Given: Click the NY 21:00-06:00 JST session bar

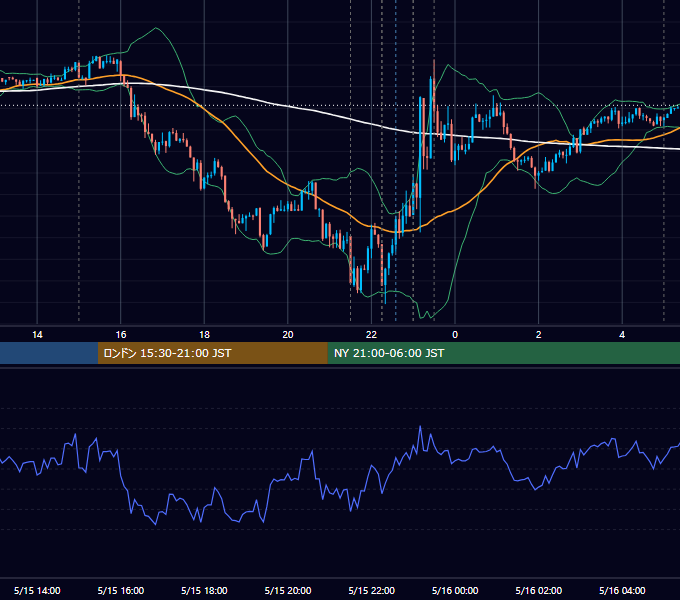Looking at the screenshot, I should (503, 353).
